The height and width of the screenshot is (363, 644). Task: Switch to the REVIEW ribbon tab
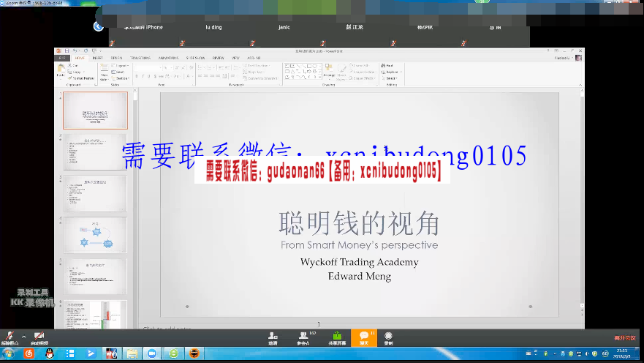click(218, 58)
